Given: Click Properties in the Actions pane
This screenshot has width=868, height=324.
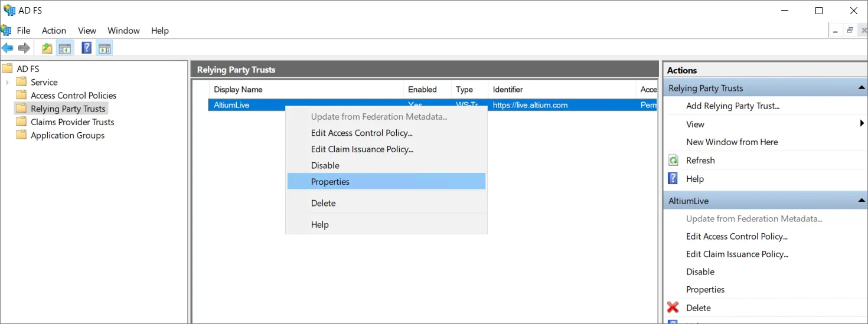Looking at the screenshot, I should pyautogui.click(x=705, y=289).
